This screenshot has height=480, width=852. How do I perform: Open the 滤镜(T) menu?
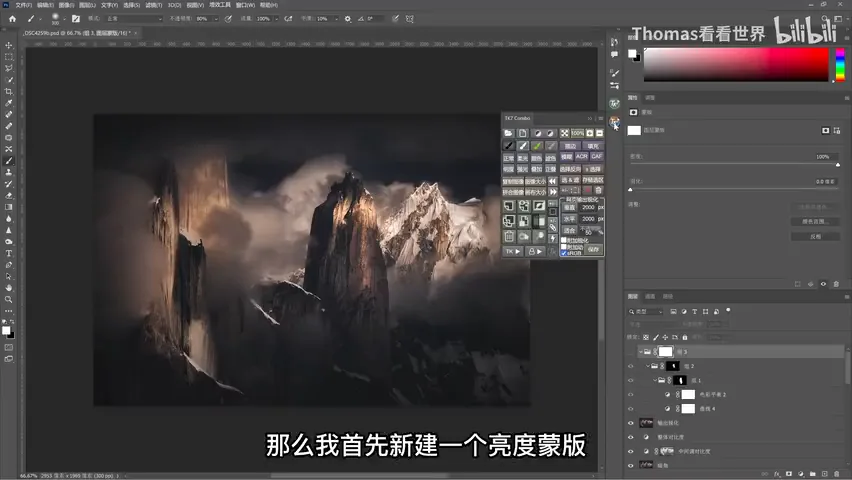point(154,5)
